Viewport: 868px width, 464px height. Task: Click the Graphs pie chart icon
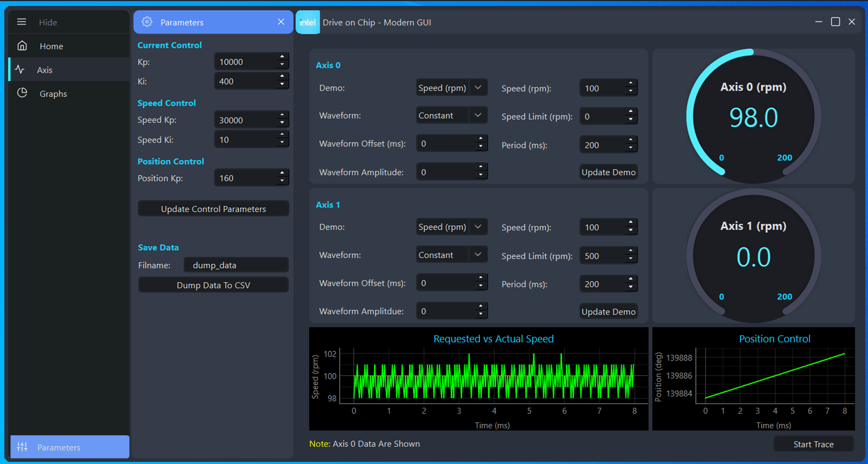(x=22, y=93)
